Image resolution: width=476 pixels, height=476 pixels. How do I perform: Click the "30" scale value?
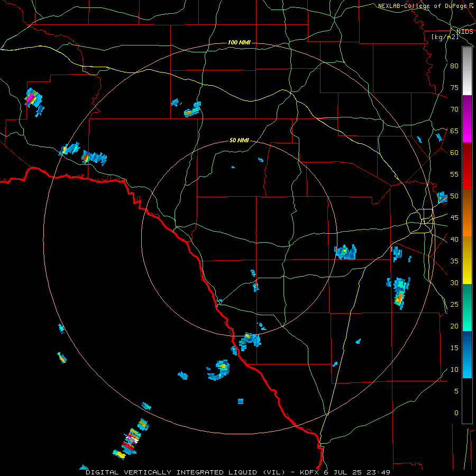click(454, 282)
